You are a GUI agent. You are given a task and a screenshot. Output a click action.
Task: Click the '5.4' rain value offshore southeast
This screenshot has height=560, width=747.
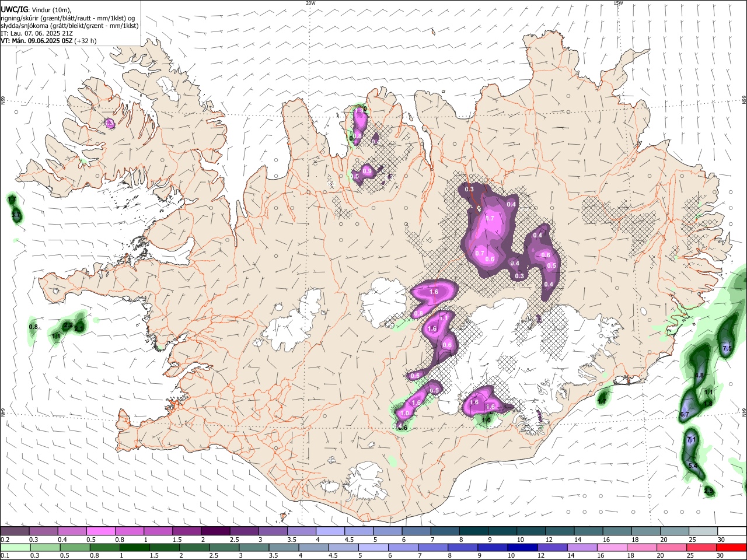(x=693, y=466)
